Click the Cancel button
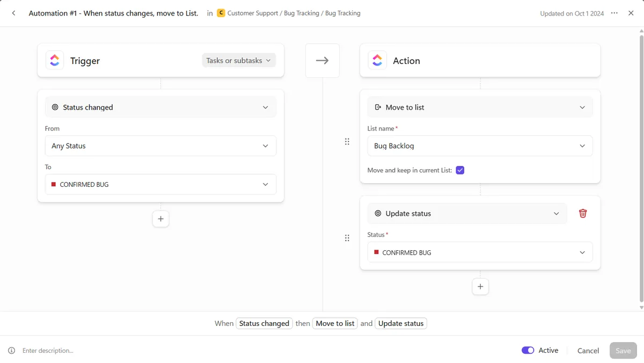The height and width of the screenshot is (363, 644). coord(588,351)
